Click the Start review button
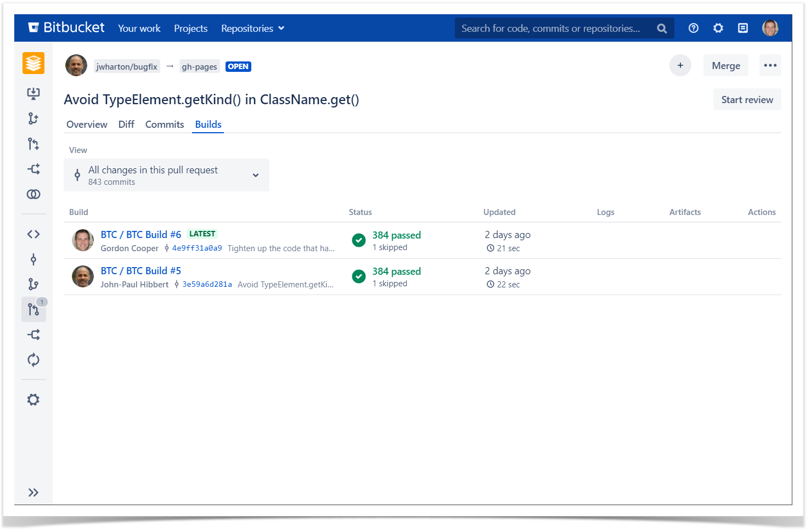This screenshot has height=532, width=811. [x=747, y=99]
